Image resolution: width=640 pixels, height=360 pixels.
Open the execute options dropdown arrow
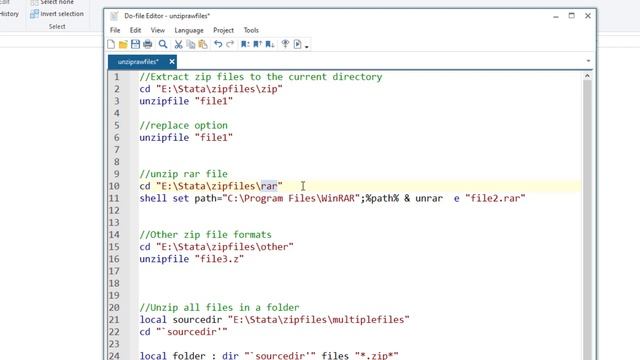click(x=307, y=46)
